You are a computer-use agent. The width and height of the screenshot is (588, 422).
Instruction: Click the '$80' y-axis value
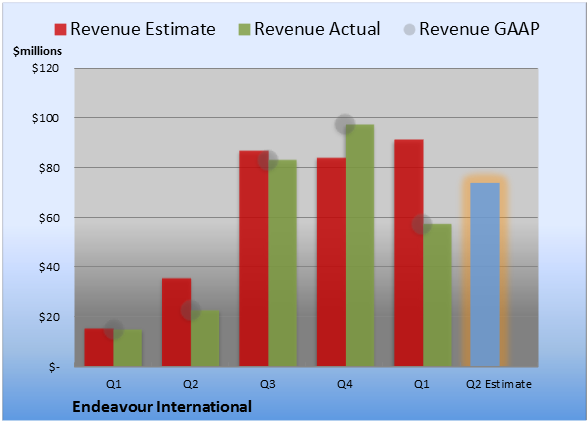(x=49, y=168)
